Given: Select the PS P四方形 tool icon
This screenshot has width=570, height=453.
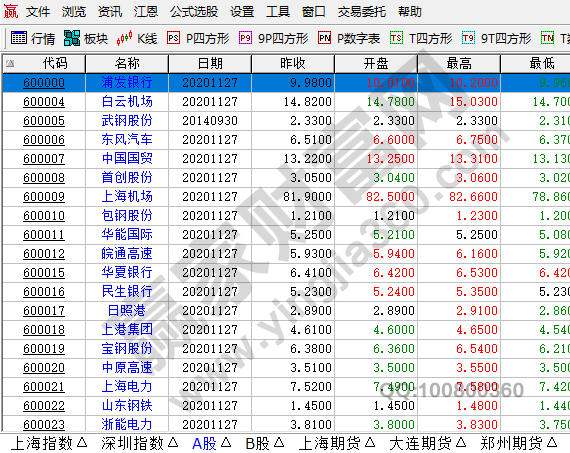Looking at the screenshot, I should pos(173,37).
